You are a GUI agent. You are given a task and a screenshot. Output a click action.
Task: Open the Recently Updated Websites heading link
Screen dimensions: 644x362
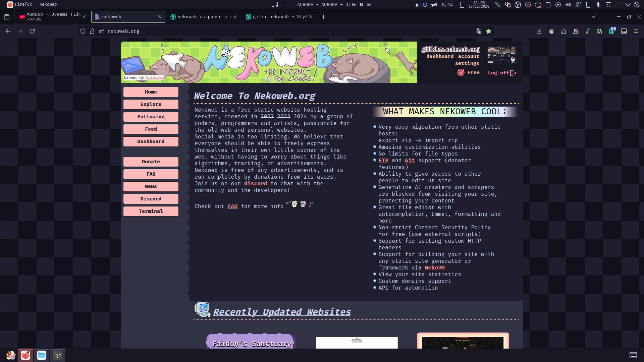(282, 312)
